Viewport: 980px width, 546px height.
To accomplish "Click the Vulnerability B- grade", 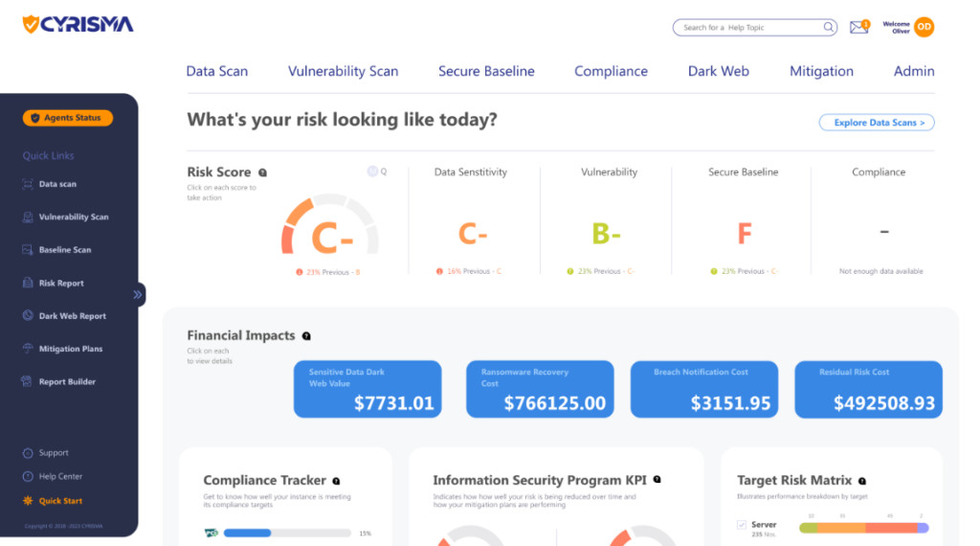I will coord(606,234).
